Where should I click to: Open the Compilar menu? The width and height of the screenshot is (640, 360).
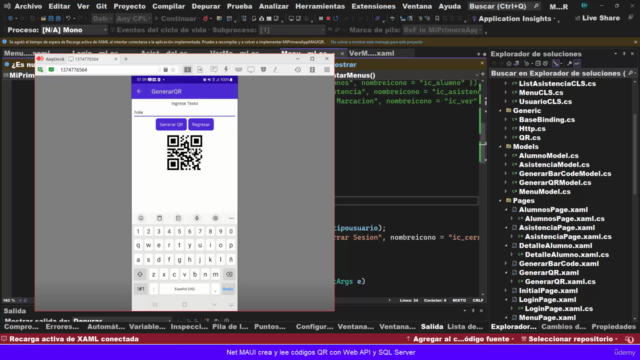(169, 7)
